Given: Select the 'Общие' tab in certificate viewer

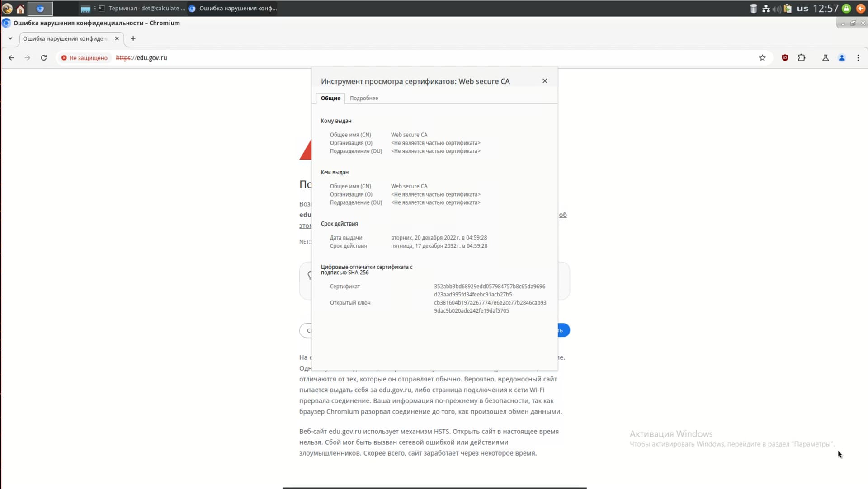Looking at the screenshot, I should tap(330, 98).
